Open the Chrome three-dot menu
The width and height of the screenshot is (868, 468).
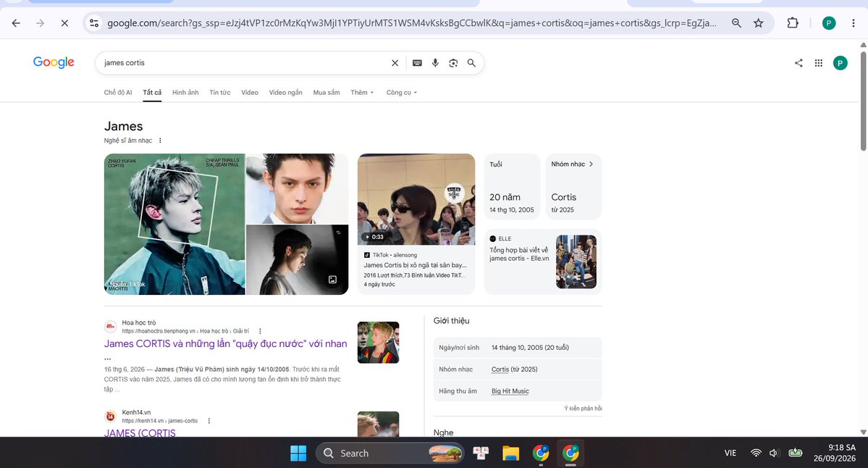(853, 23)
